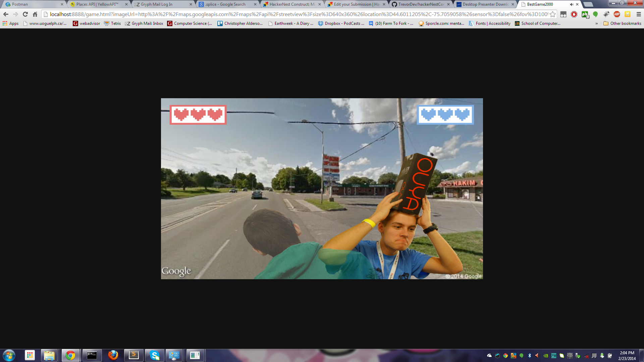Bookmark this page with star icon
Image resolution: width=644 pixels, height=362 pixels.
[x=552, y=14]
